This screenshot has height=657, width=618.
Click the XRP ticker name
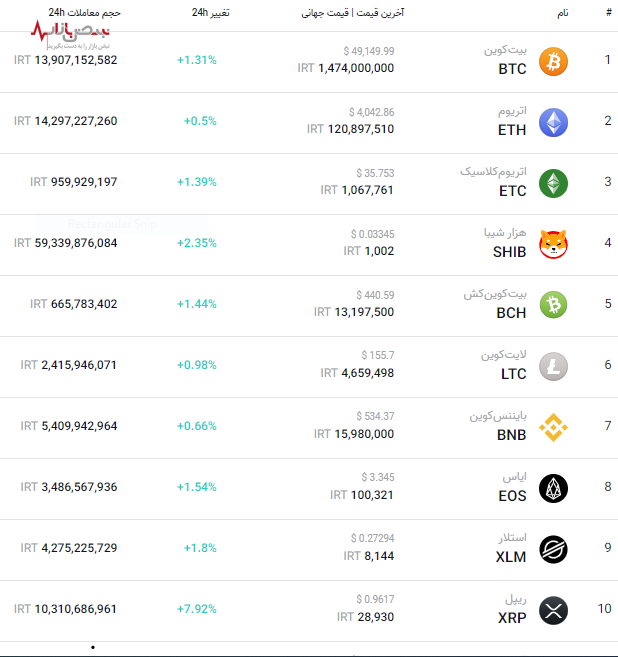(511, 618)
